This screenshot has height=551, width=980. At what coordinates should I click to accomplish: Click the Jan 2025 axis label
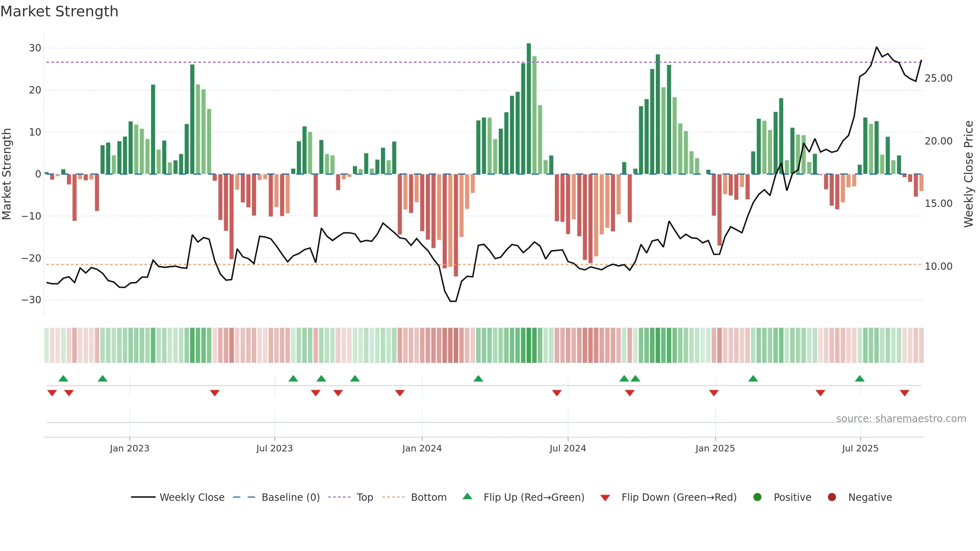click(x=715, y=448)
